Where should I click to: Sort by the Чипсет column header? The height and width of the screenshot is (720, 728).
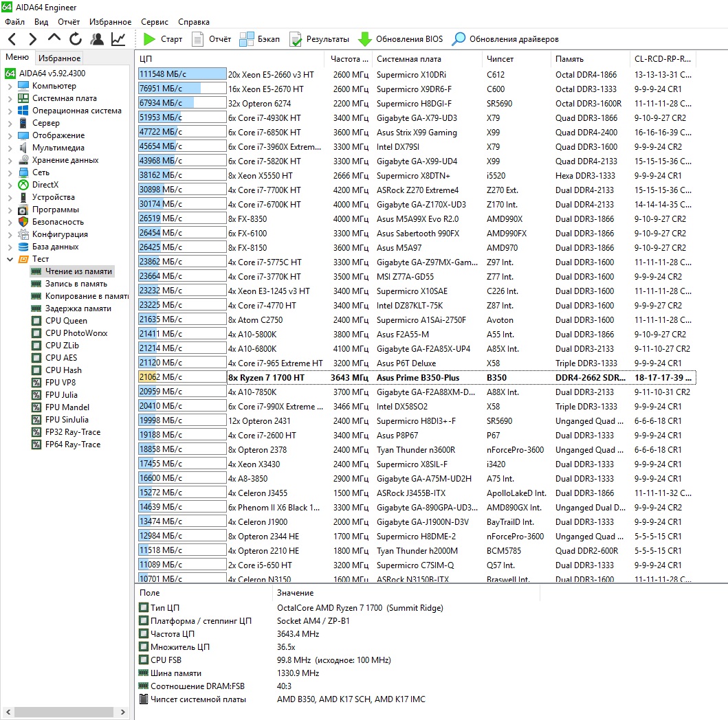[516, 59]
